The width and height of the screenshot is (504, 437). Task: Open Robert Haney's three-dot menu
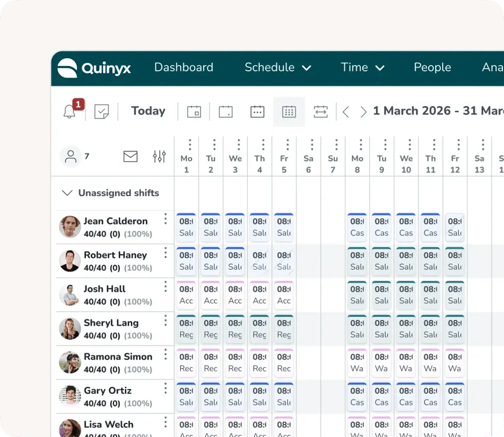165,253
